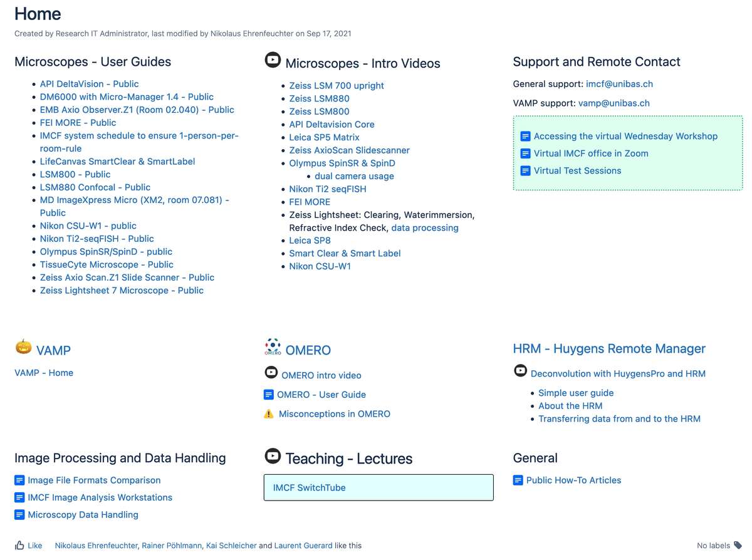Click the video icon beside OMERO intro video
This screenshot has width=752, height=560.
(x=271, y=373)
